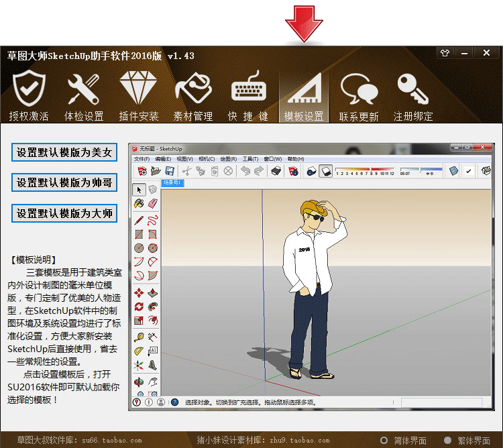Select 繁体界面 radio option
The width and height of the screenshot is (503, 448).
[467, 441]
